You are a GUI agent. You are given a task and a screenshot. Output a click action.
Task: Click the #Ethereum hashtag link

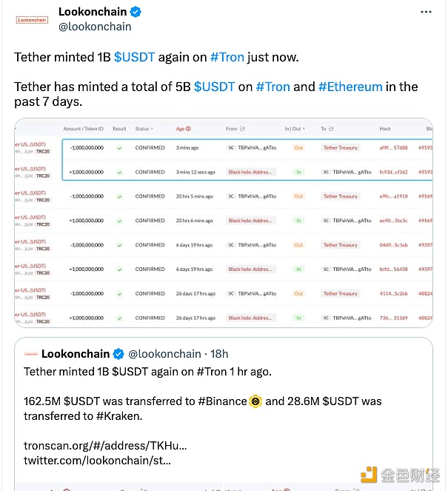tap(350, 87)
